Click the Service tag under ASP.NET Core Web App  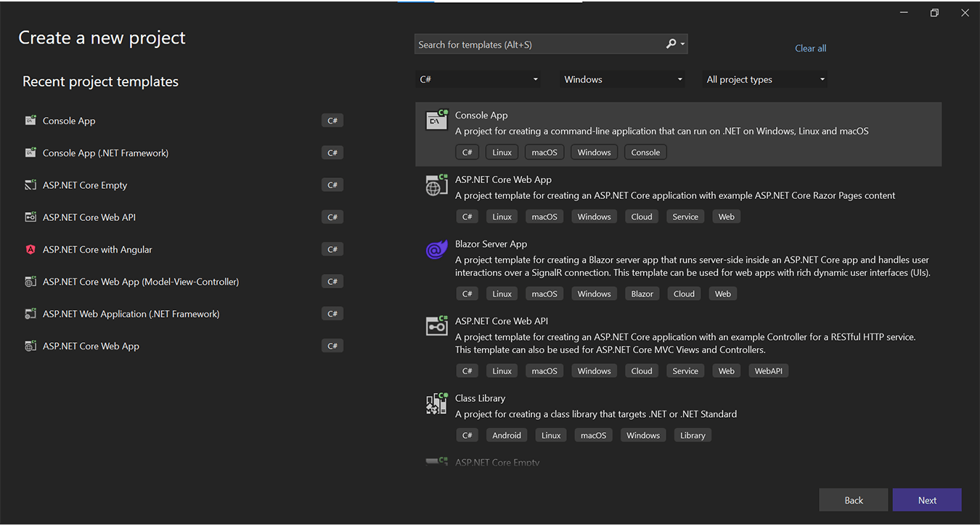(685, 217)
